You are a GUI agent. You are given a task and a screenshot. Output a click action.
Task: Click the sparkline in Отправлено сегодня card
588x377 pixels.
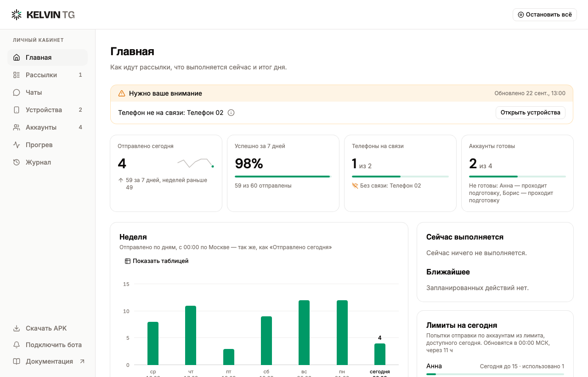tap(196, 162)
